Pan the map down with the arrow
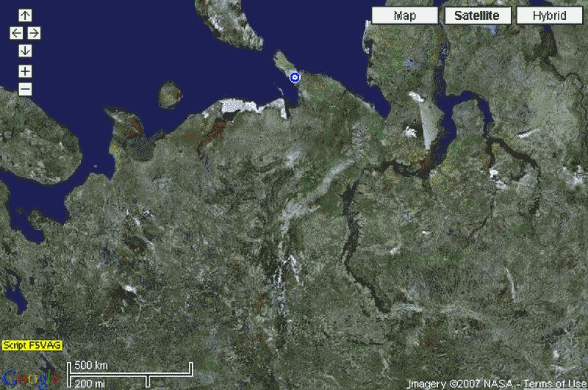The height and width of the screenshot is (390, 588). 25,51
